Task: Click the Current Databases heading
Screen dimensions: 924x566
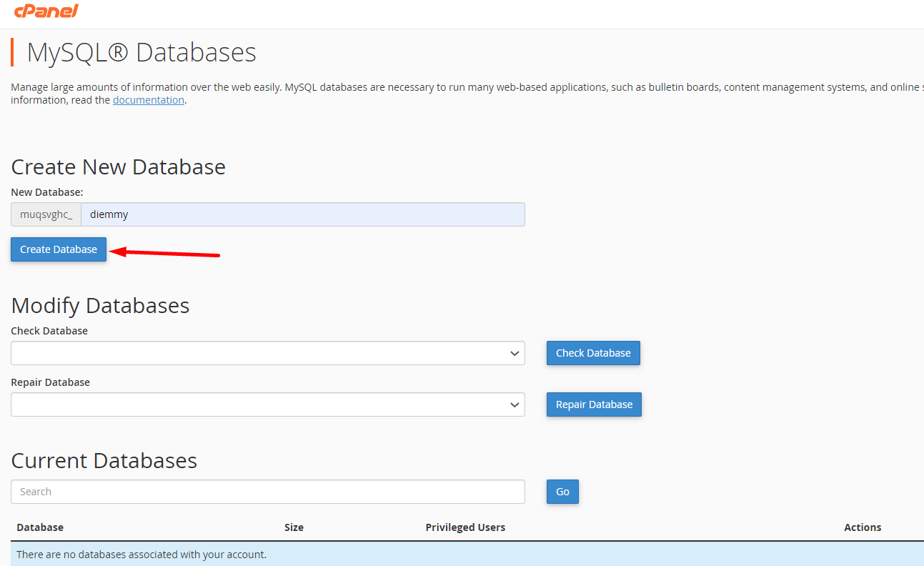Action: (104, 460)
